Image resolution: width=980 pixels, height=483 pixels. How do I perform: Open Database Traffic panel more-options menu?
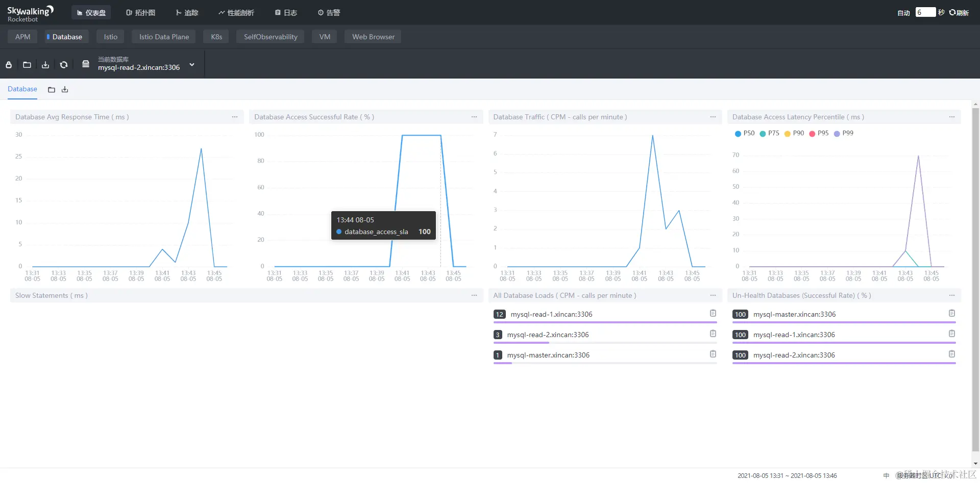coord(713,117)
